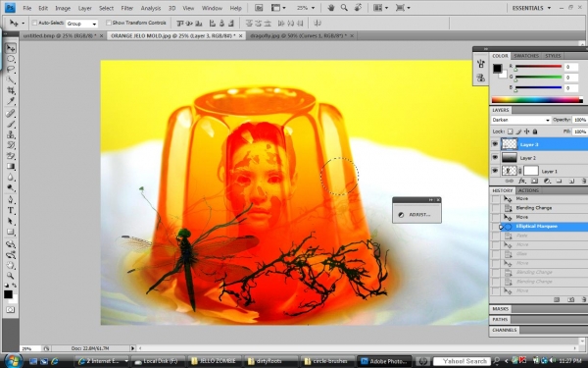Click the Zoom tool in application bar
Screen dimensions: 588x368
point(344,8)
